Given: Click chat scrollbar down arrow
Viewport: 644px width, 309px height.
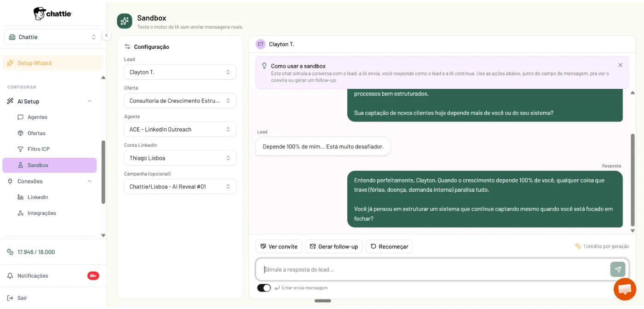Looking at the screenshot, I should [633, 230].
